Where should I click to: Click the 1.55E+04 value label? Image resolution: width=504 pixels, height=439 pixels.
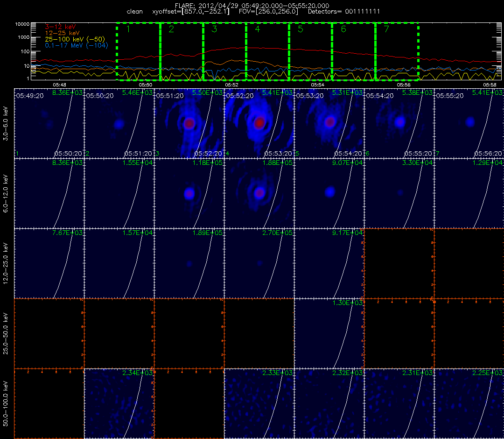tap(138, 163)
